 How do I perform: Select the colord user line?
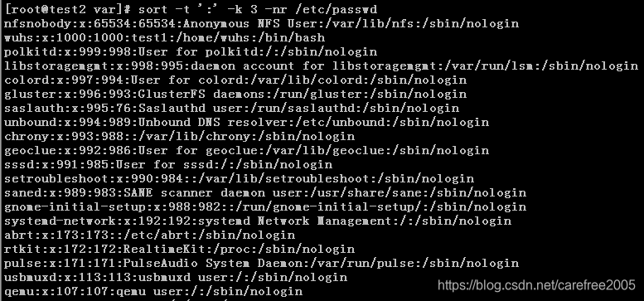235,80
